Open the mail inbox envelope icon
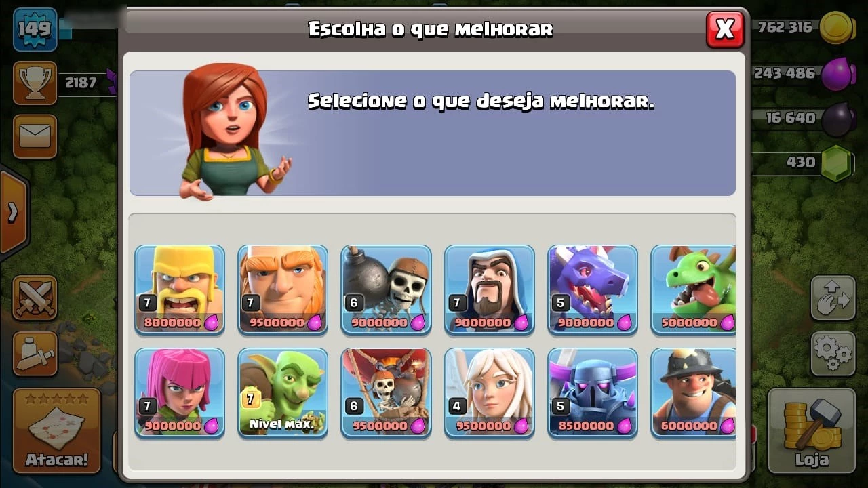Image resolution: width=868 pixels, height=488 pixels. coord(35,136)
